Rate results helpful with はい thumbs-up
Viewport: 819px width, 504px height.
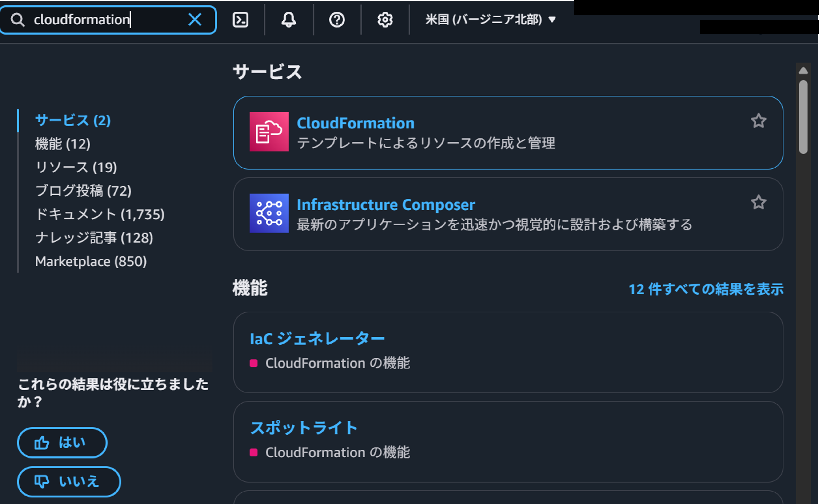(x=62, y=443)
